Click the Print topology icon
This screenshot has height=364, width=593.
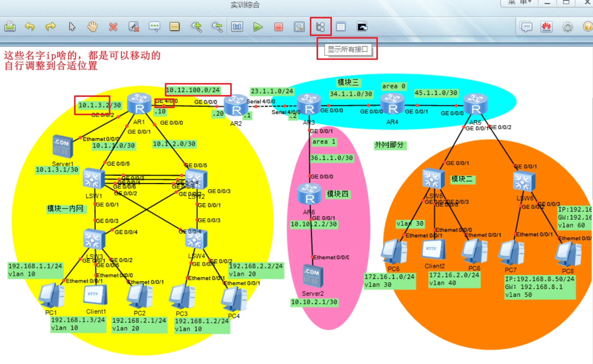click(10, 27)
